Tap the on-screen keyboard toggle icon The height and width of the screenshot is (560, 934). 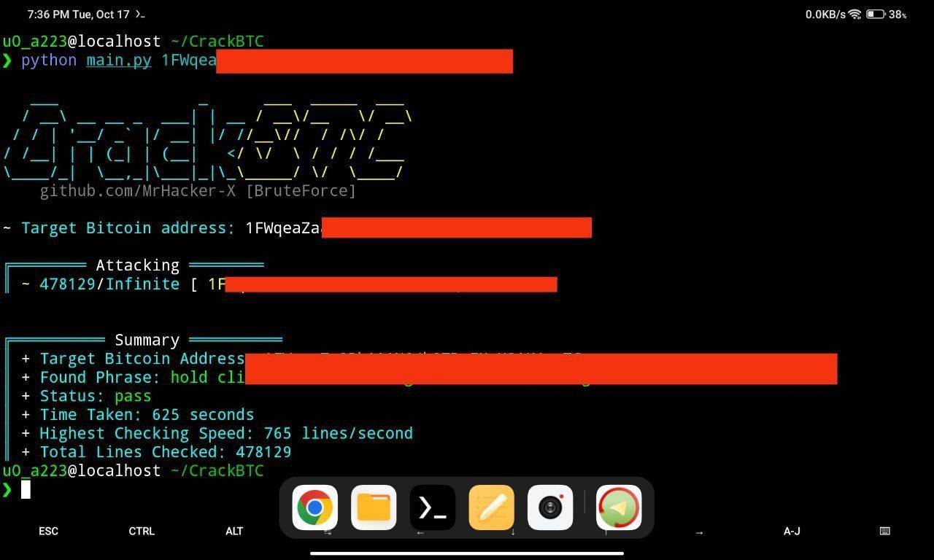885,531
